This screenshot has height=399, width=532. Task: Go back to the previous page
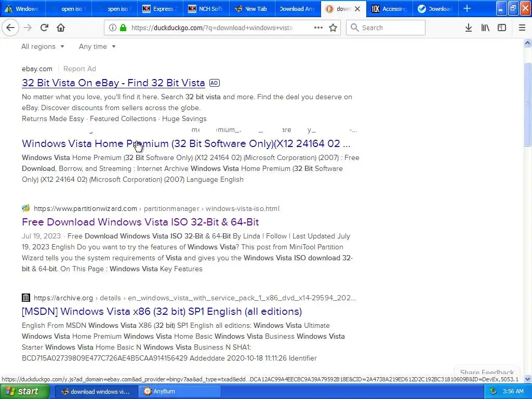pyautogui.click(x=10, y=28)
